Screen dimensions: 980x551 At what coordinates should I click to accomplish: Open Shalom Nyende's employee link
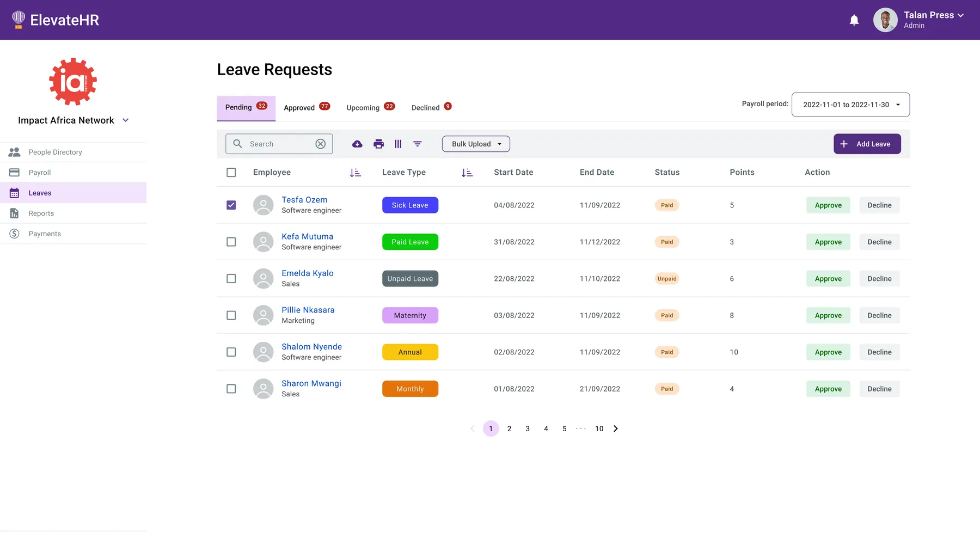[311, 347]
